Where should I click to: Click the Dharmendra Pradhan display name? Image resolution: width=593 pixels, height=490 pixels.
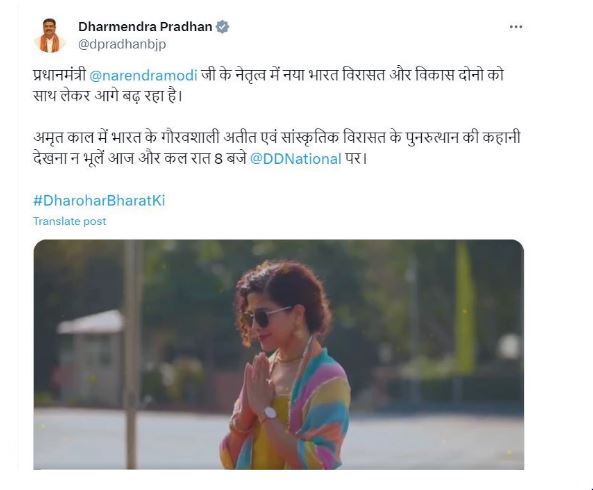point(145,27)
